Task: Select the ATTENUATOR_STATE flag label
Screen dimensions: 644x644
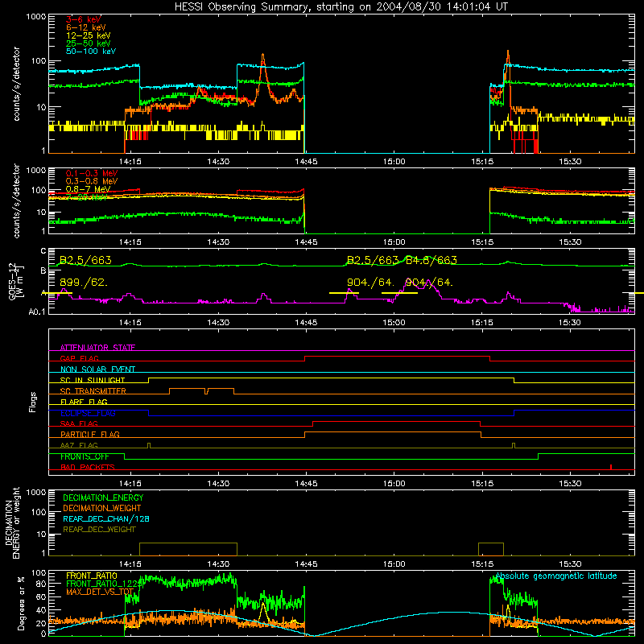Action: click(97, 348)
